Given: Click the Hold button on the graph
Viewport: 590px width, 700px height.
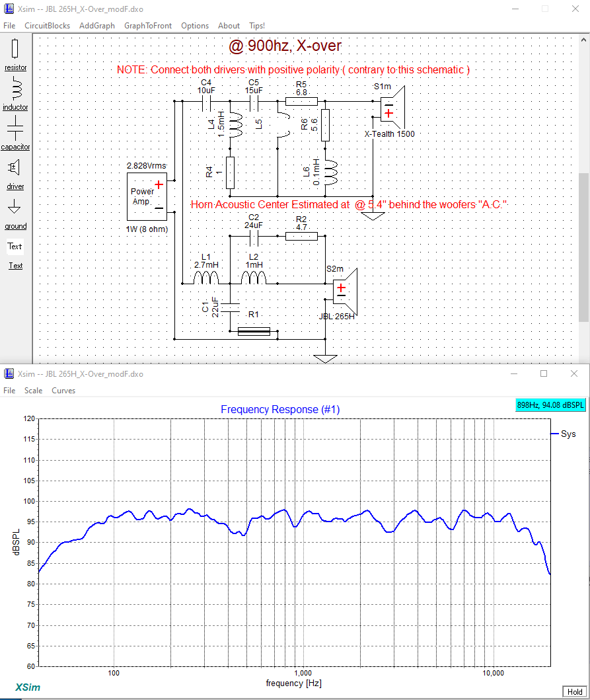Looking at the screenshot, I should [x=574, y=692].
